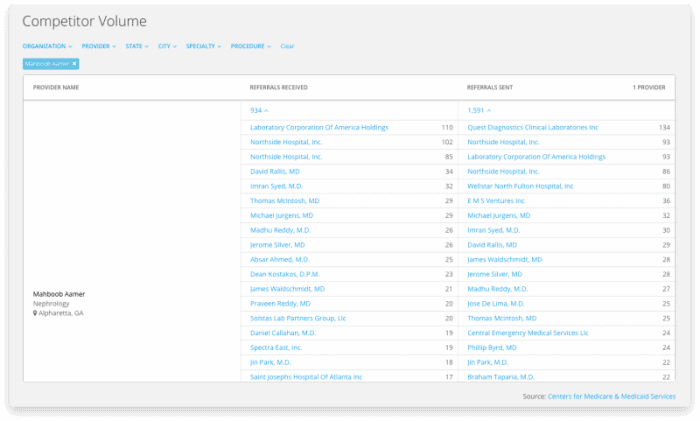Open Jerome Silver, MD in referrals received
Screen dimensions: 700x421
(x=278, y=245)
